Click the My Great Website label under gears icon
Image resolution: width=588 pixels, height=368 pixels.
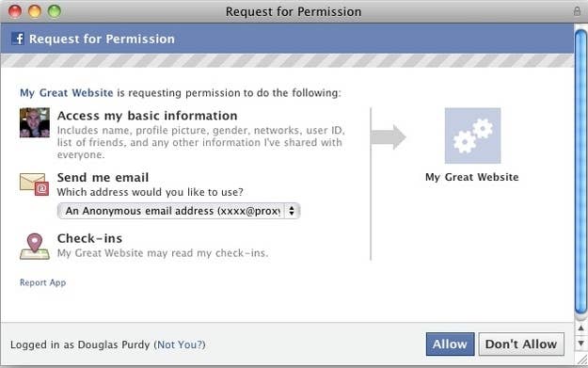point(472,177)
